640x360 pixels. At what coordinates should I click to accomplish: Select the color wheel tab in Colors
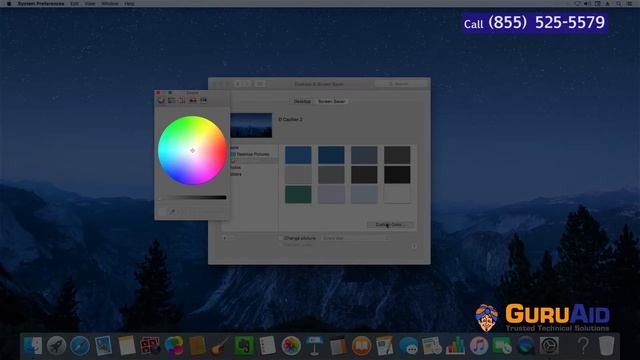(x=161, y=100)
